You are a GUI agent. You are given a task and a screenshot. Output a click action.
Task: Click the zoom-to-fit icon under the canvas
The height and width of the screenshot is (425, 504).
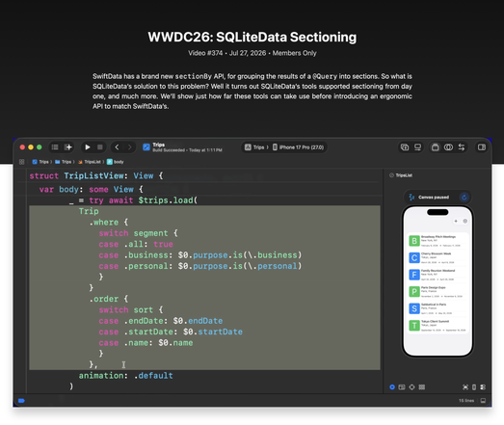(x=465, y=387)
